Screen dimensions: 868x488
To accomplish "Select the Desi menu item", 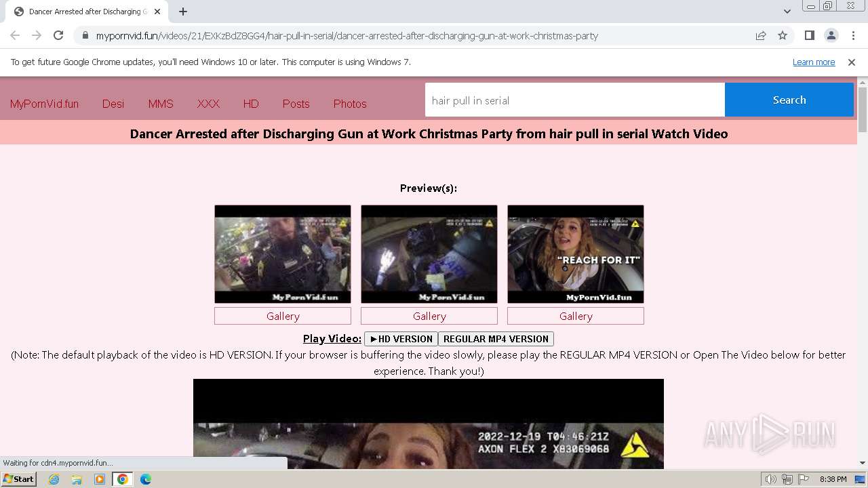I will pos(113,104).
